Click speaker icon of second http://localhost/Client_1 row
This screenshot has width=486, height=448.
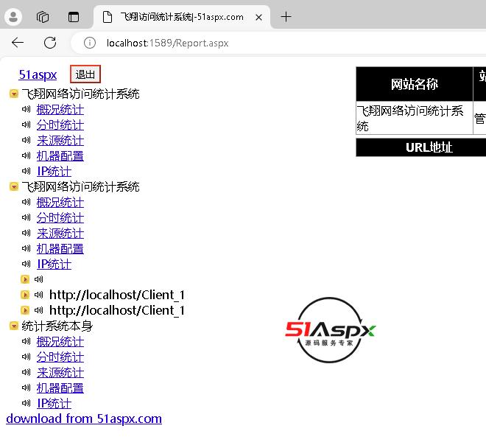[38, 310]
